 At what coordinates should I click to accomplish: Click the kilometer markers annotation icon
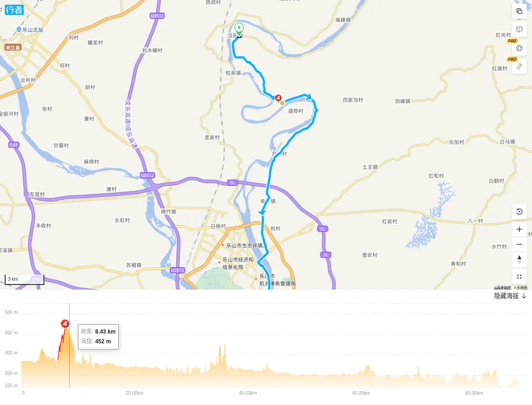coord(519,29)
